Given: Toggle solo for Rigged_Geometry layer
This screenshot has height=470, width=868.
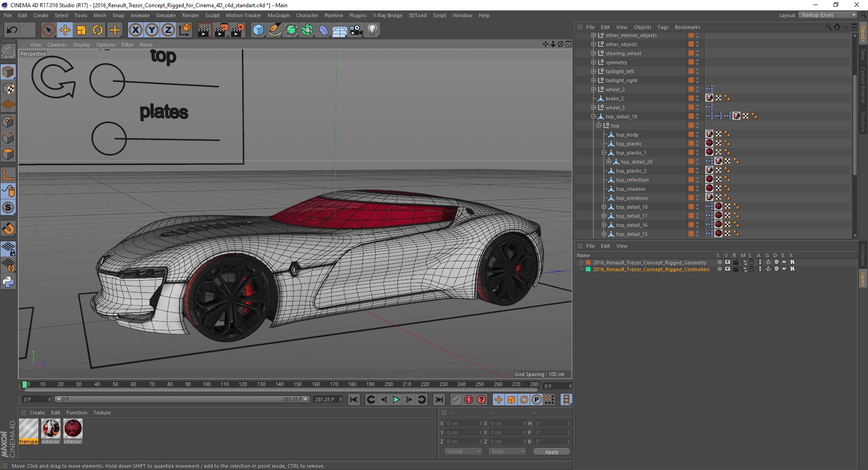Looking at the screenshot, I should click(719, 262).
